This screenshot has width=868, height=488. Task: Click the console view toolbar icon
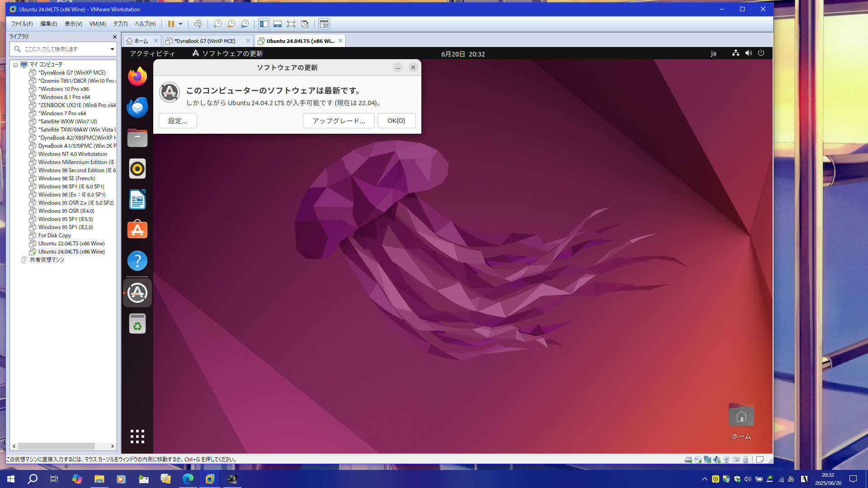click(x=324, y=24)
